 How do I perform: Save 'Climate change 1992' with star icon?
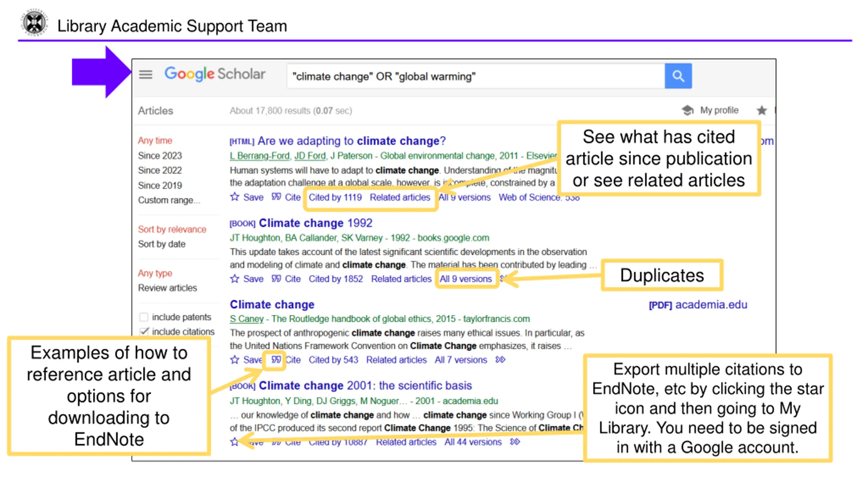click(235, 279)
